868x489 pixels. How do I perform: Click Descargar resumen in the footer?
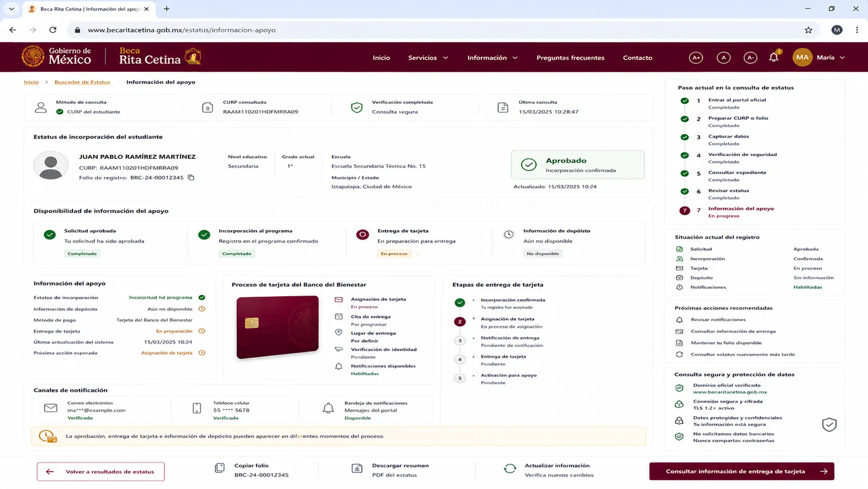coord(400,466)
